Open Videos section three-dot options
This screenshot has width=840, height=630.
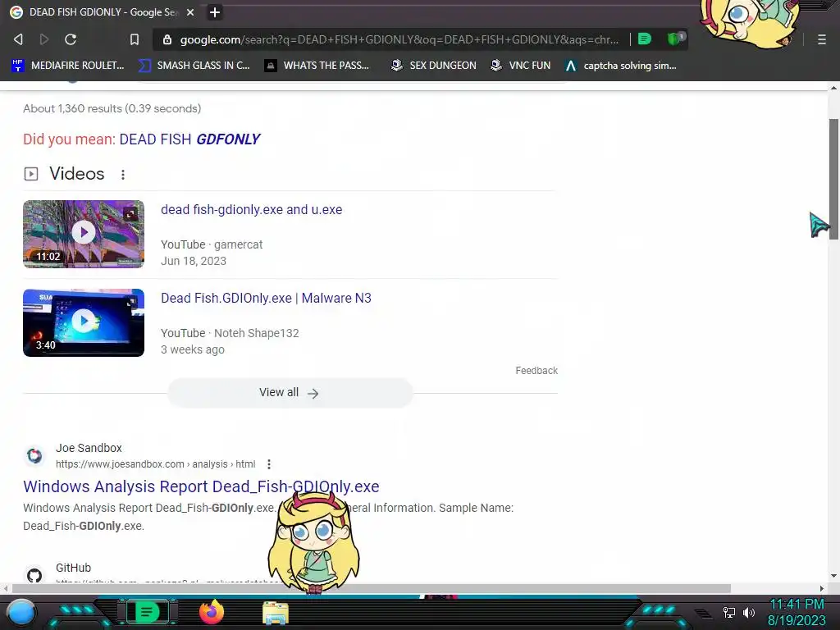point(123,175)
